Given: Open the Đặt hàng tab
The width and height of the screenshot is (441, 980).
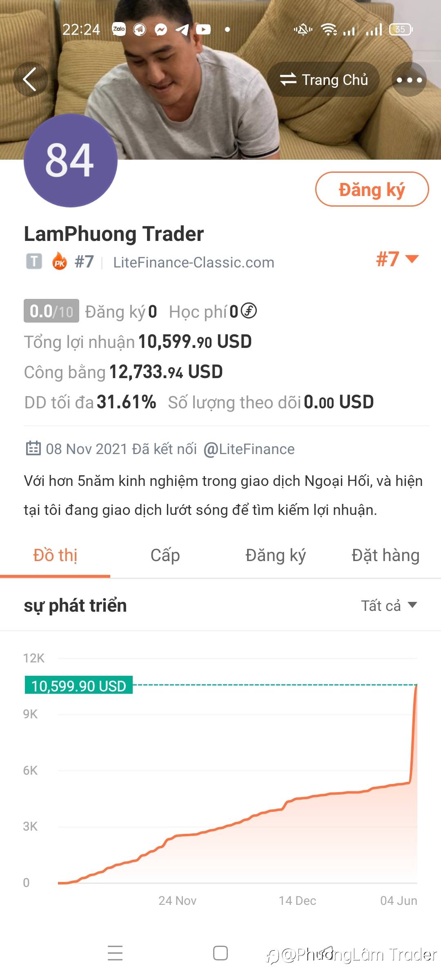Looking at the screenshot, I should click(x=385, y=555).
